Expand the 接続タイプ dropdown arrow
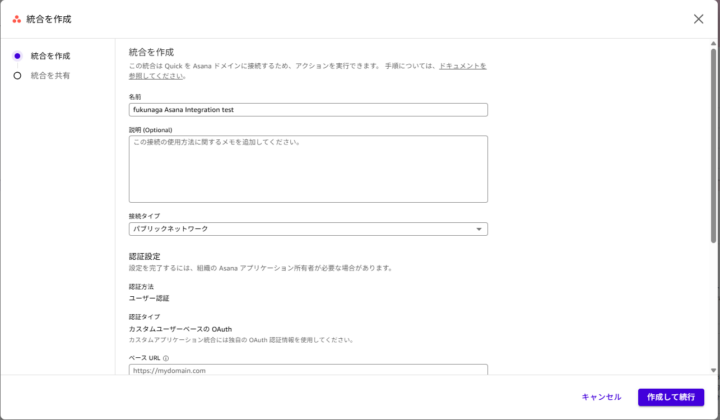This screenshot has height=420, width=720. tap(478, 229)
